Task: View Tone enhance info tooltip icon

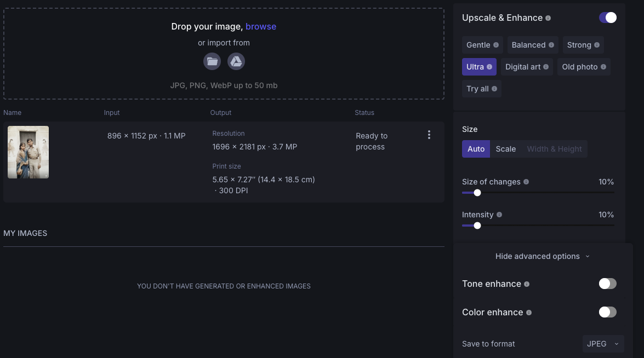Action: [527, 284]
